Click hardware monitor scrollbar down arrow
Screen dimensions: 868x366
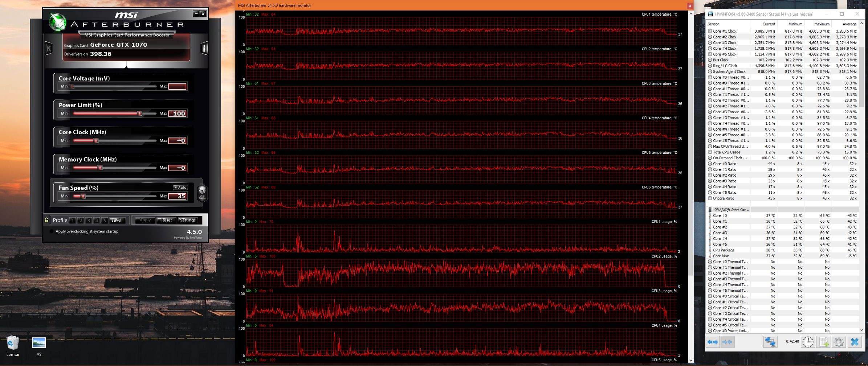[690, 361]
